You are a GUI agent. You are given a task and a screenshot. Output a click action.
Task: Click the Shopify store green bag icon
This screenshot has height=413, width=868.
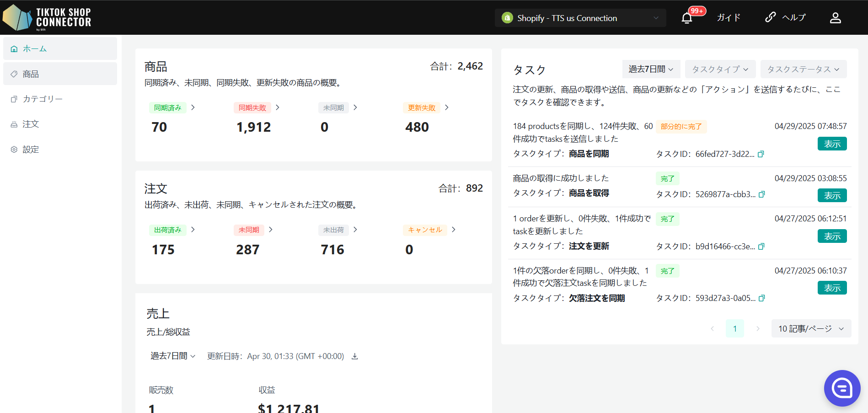tap(507, 18)
